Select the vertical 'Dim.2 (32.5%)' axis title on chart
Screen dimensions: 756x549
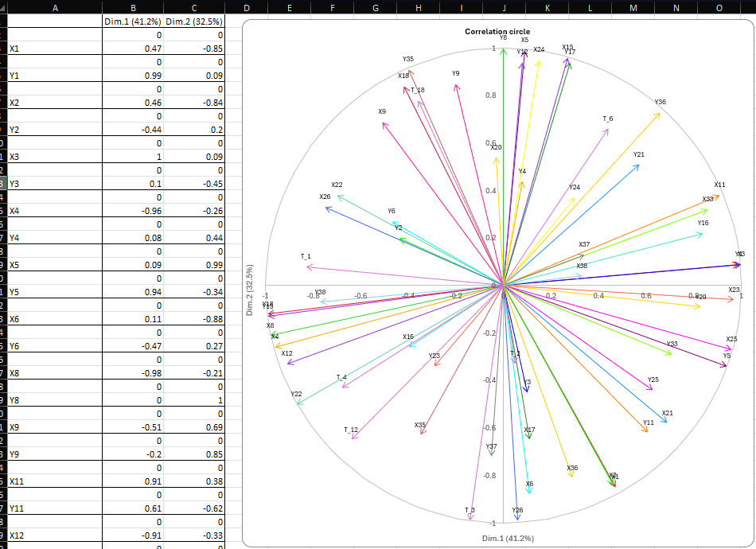tap(250, 290)
